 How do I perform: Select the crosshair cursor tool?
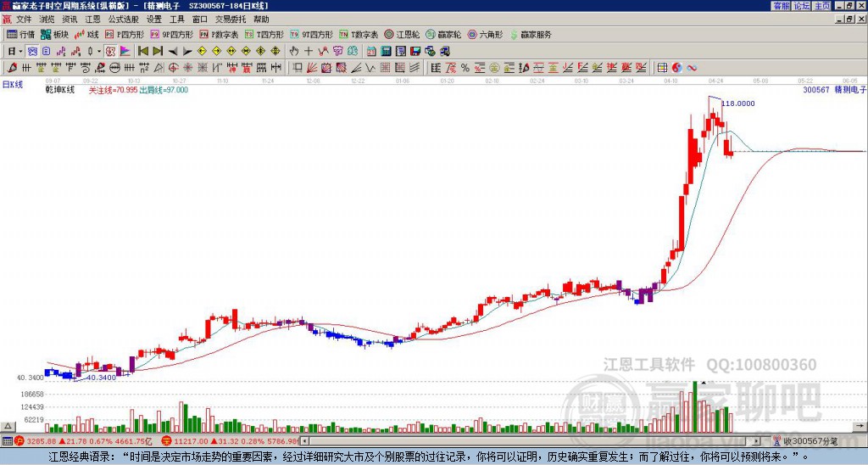pos(309,51)
